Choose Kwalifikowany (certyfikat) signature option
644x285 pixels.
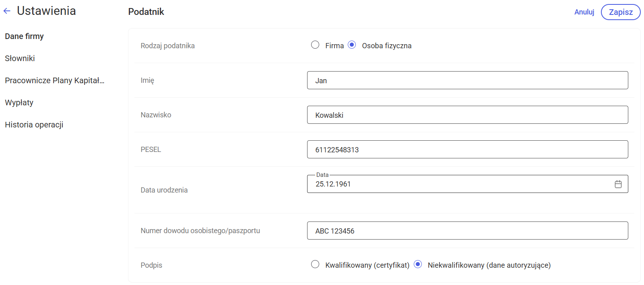tap(315, 264)
